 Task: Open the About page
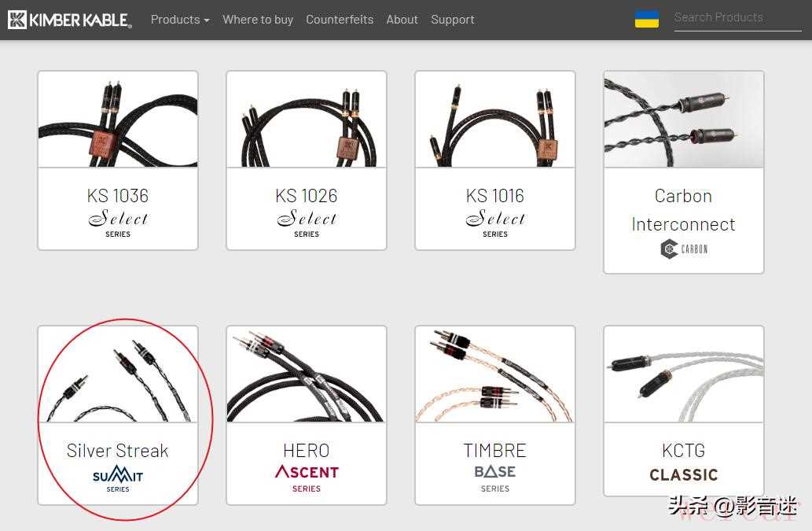click(402, 20)
